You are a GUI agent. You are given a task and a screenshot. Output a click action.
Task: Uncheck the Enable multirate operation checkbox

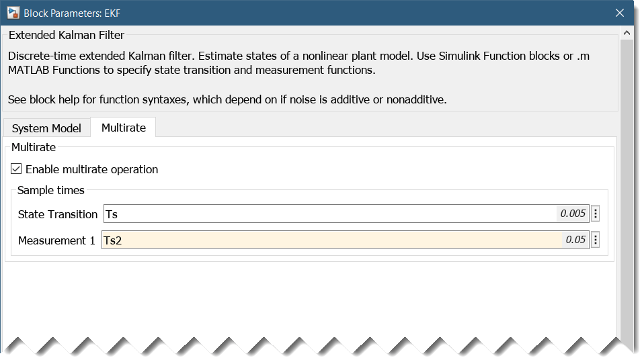tap(17, 169)
